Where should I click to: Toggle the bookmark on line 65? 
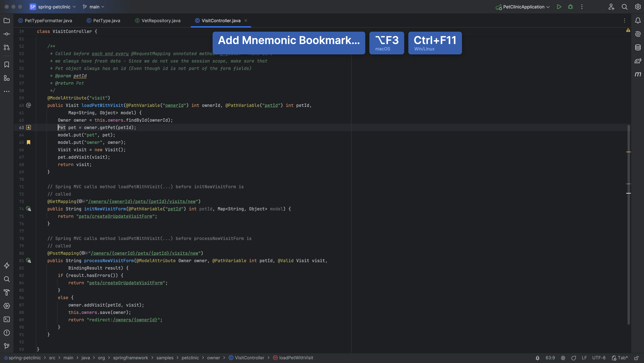(x=29, y=142)
